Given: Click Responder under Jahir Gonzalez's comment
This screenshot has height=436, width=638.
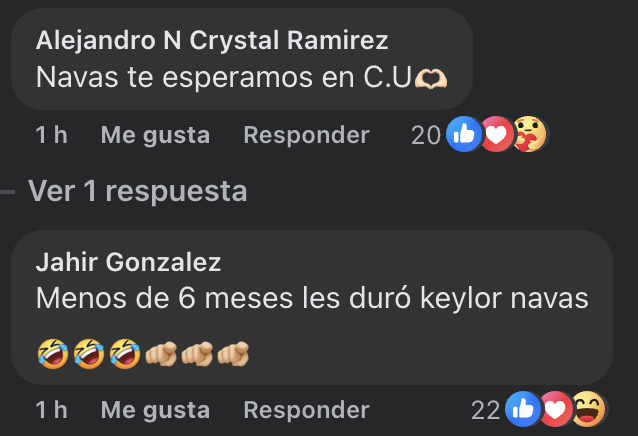Looking at the screenshot, I should click(x=306, y=410).
